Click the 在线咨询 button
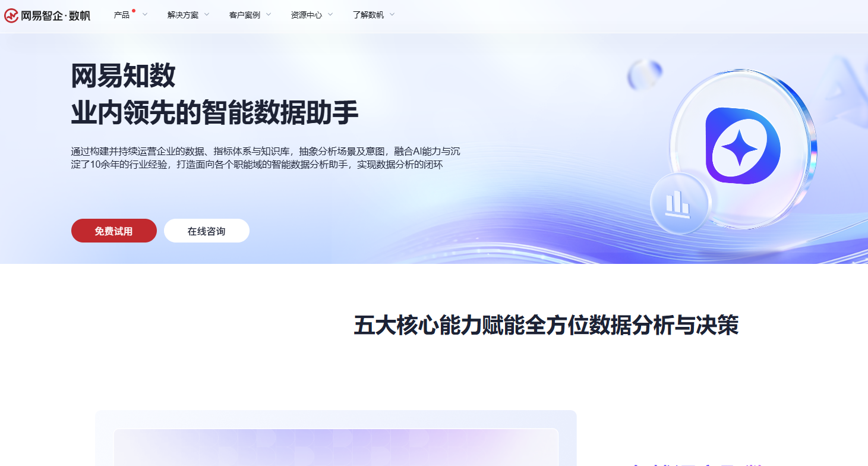The height and width of the screenshot is (466, 868). 206,231
